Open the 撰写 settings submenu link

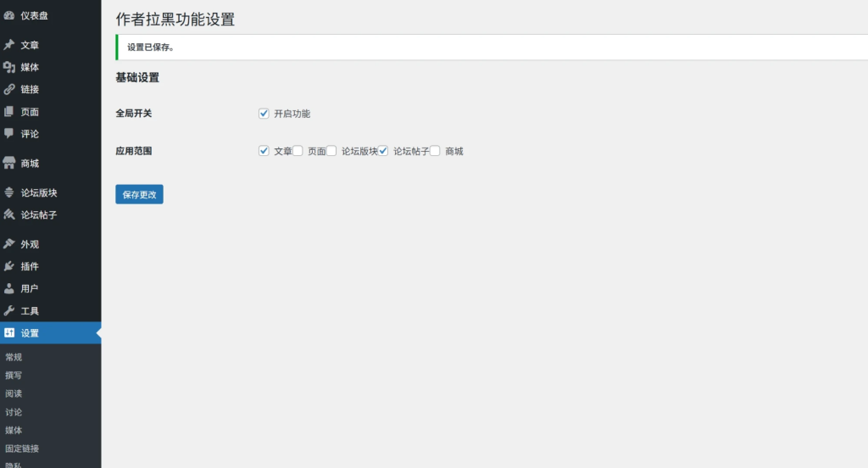[x=14, y=376]
